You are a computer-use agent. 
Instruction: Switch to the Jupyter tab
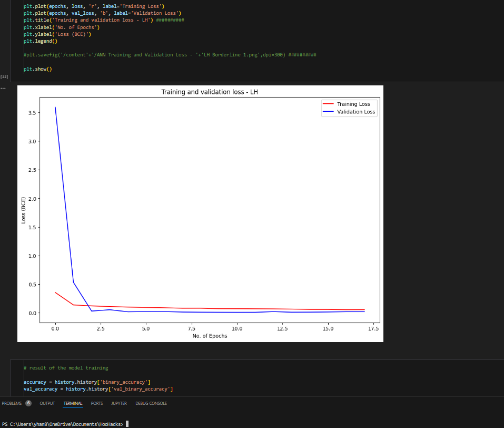tap(119, 403)
